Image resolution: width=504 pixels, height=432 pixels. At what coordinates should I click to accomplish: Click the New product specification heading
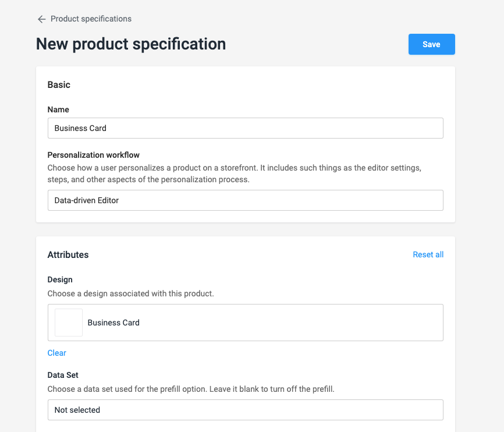(x=131, y=44)
